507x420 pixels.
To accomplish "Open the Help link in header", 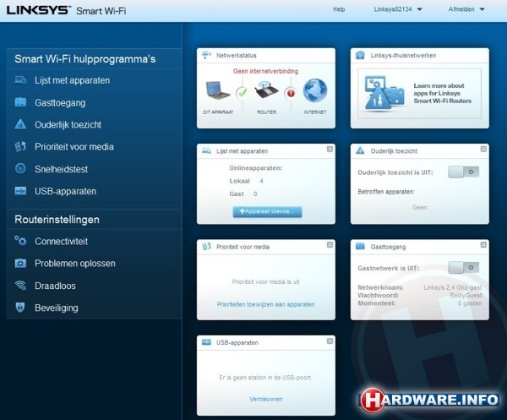I will [339, 9].
